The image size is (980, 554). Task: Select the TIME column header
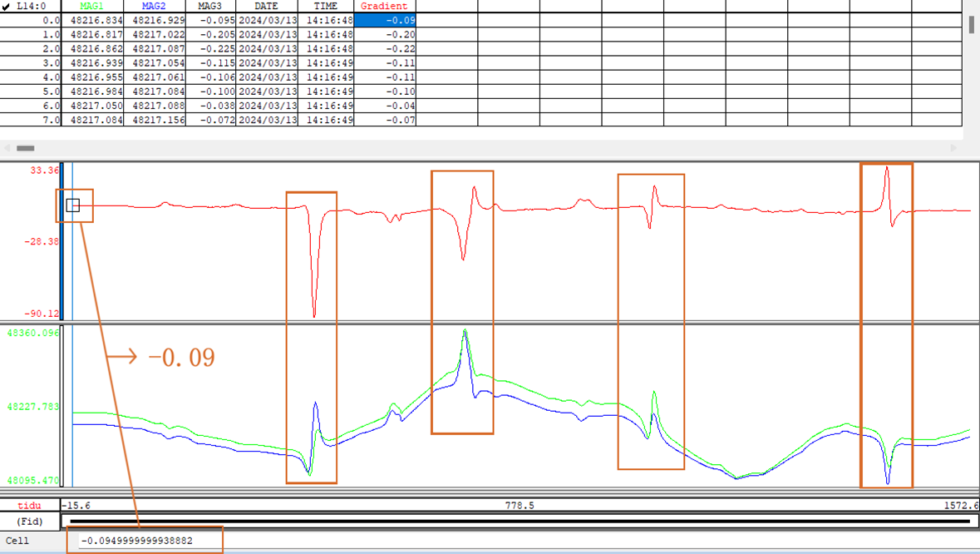tap(325, 6)
